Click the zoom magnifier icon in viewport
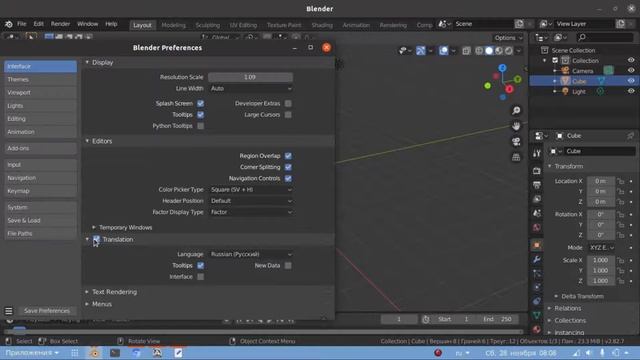This screenshot has height=360, width=640. [516, 111]
